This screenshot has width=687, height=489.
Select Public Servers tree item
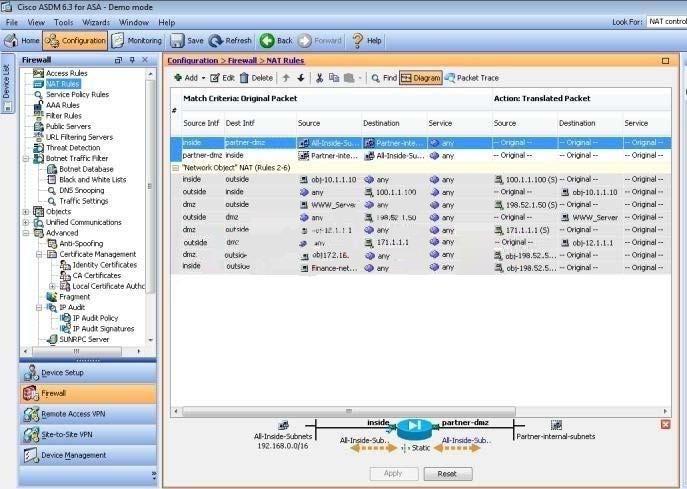(x=68, y=126)
